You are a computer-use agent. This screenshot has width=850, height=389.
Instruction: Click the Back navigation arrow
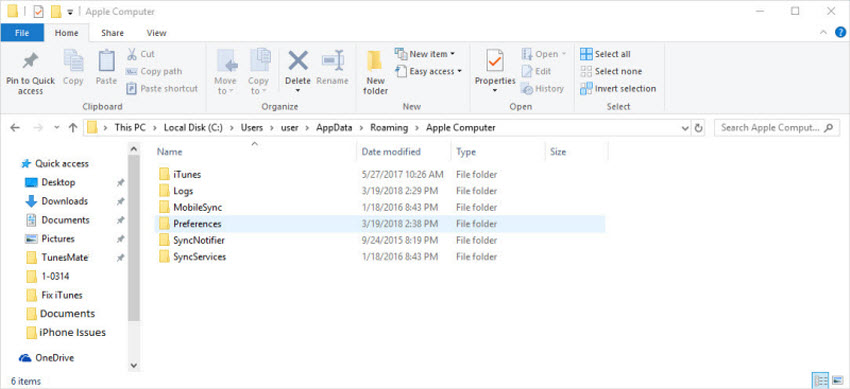pyautogui.click(x=15, y=128)
